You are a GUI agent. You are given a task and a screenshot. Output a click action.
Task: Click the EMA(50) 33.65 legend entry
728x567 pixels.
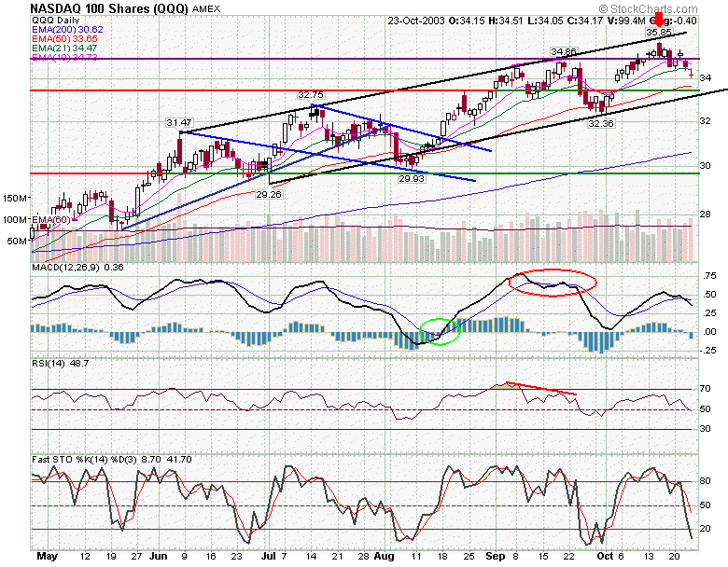pos(64,39)
